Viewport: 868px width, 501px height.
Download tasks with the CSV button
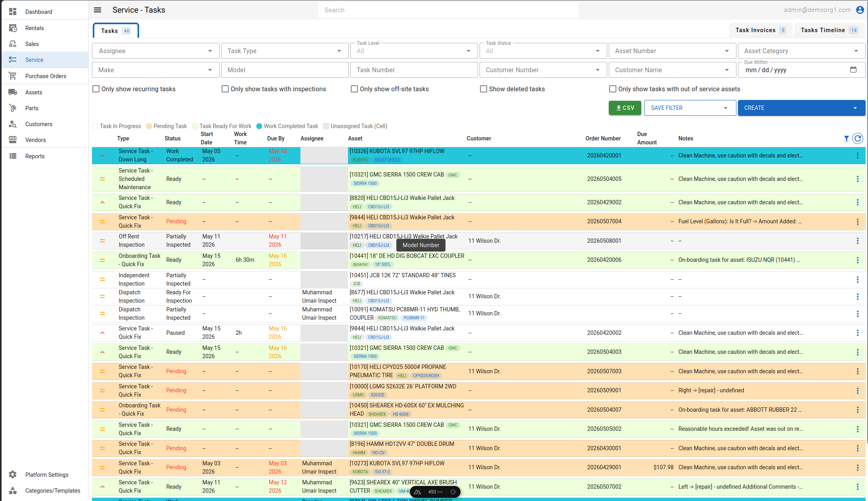pos(625,108)
